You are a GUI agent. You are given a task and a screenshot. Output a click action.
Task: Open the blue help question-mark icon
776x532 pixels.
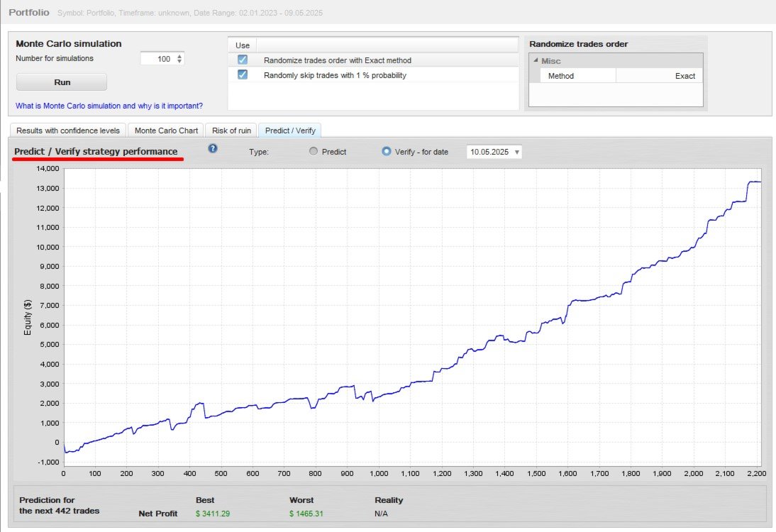click(213, 148)
